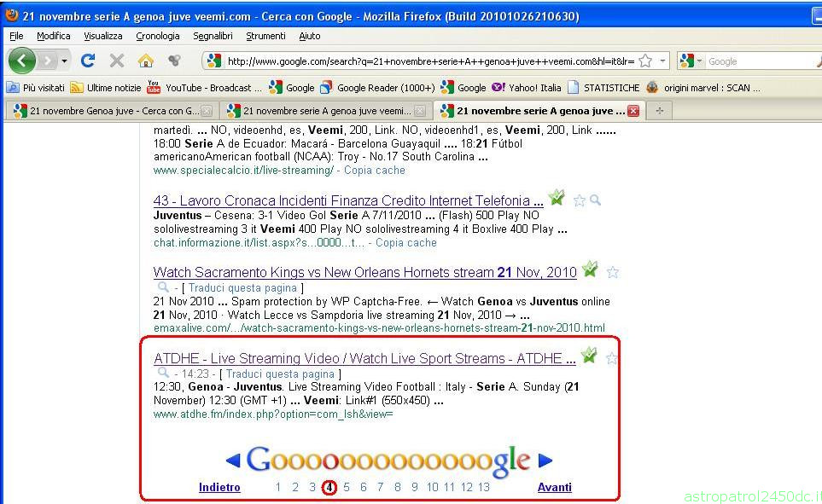Screen dimensions: 822x504
Task: Star the '43 - Lavoro Cronaca' result
Action: pos(579,200)
